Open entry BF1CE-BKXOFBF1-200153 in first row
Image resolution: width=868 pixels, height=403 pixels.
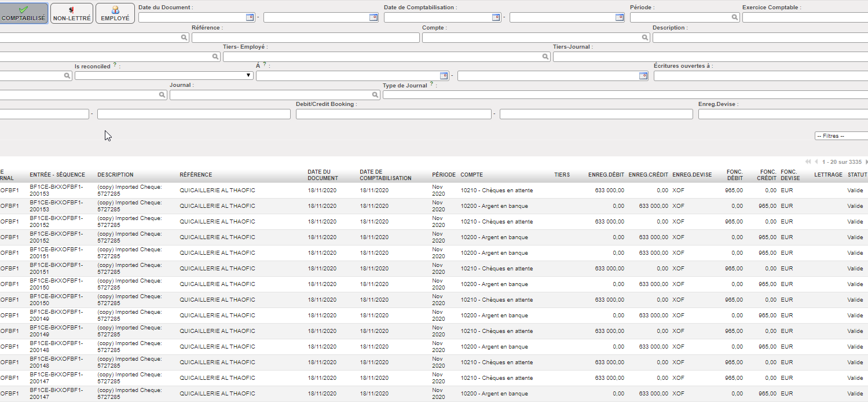tap(56, 190)
